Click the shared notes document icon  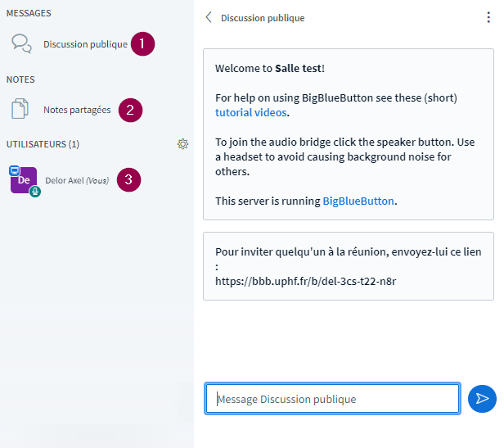20,110
